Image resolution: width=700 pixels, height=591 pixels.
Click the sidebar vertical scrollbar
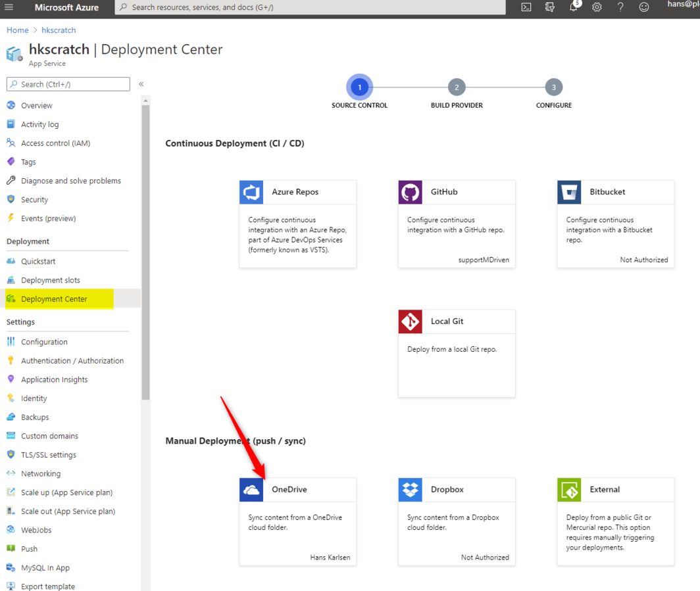[145, 252]
